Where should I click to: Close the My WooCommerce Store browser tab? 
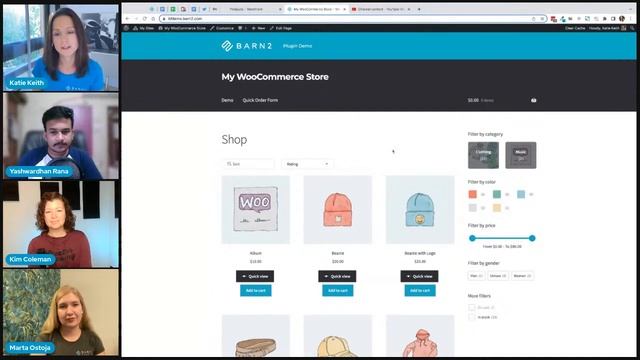[344, 9]
